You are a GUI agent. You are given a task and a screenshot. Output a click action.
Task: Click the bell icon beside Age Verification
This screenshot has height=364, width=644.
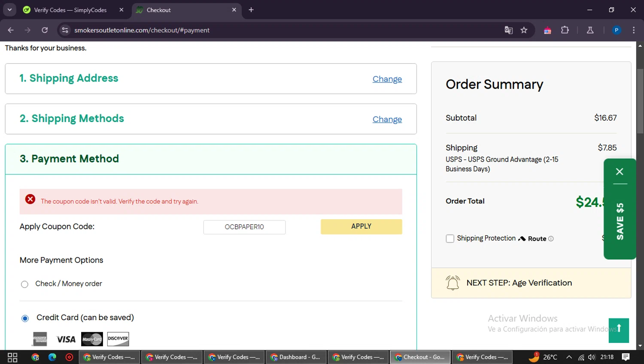pyautogui.click(x=453, y=283)
